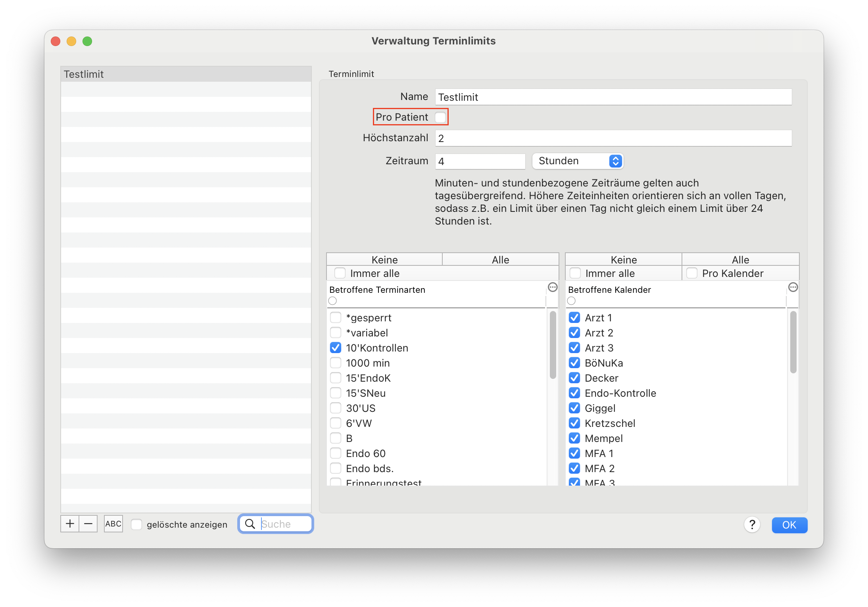868x607 pixels.
Task: Click the Höchstanzahl input field
Action: [x=613, y=138]
